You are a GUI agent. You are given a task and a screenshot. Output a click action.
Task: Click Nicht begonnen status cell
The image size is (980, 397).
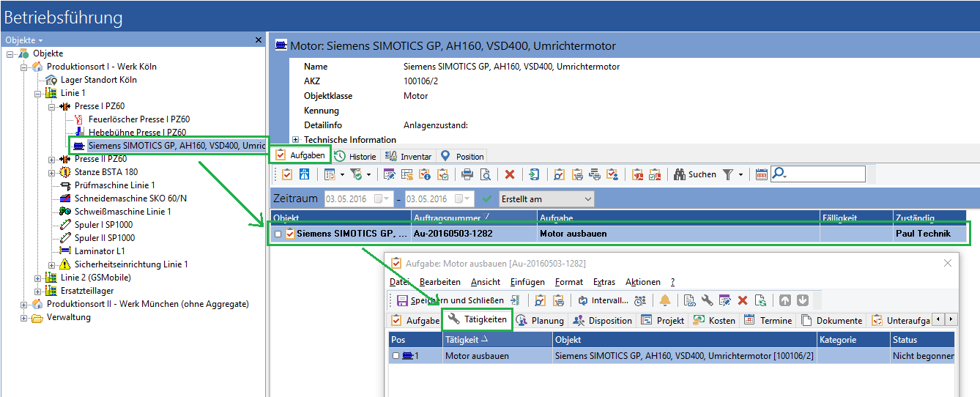click(x=923, y=356)
